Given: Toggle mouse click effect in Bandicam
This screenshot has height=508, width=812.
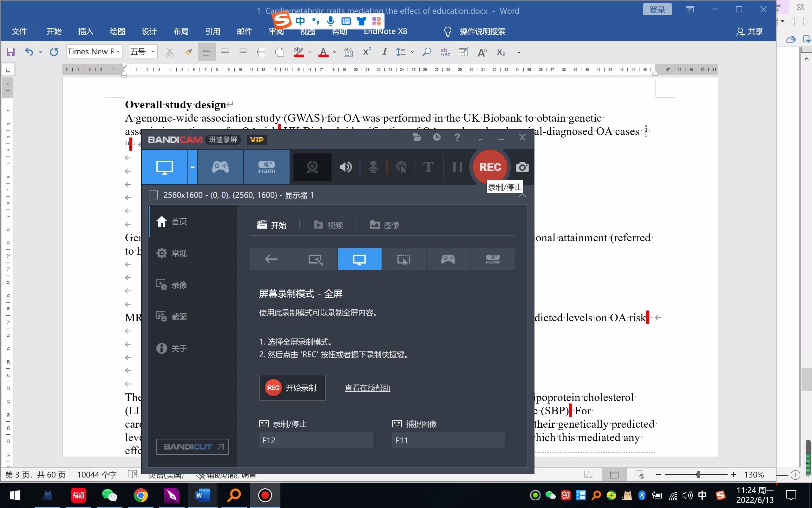Looking at the screenshot, I should point(401,167).
